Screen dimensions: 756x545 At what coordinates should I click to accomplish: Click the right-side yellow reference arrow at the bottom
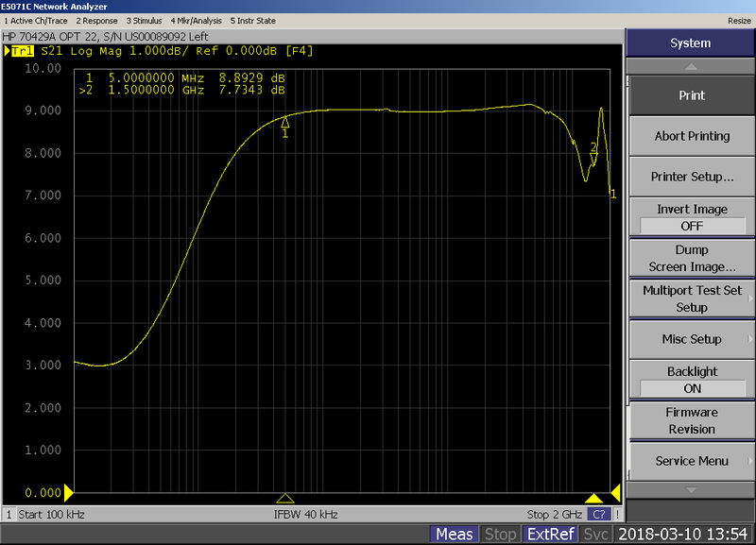pos(615,492)
